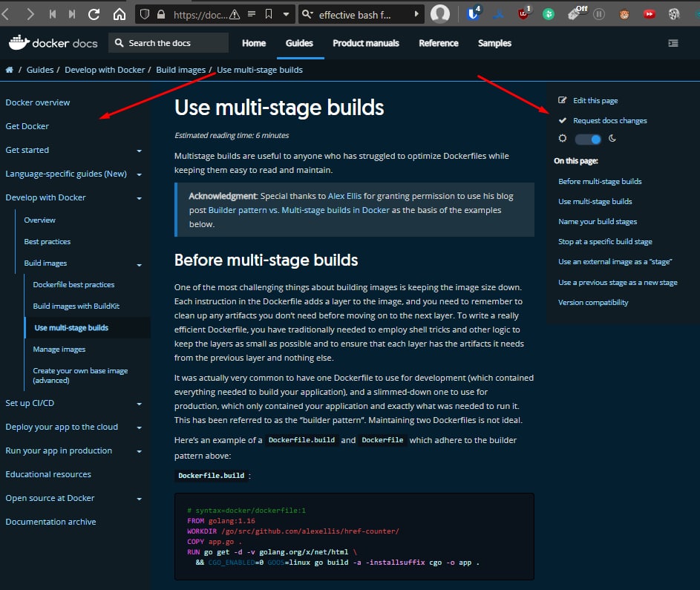Open the Reference nav tab
The image size is (700, 590).
[439, 43]
